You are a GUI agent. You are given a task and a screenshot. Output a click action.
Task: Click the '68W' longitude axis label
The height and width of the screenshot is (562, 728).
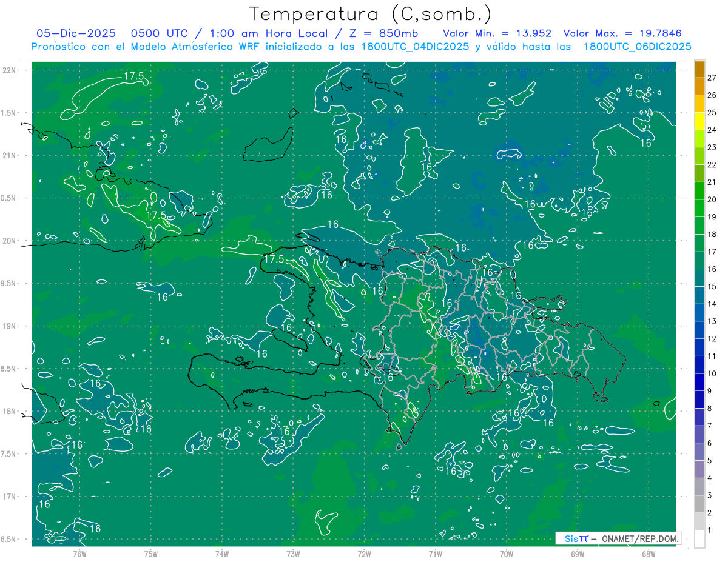[648, 554]
